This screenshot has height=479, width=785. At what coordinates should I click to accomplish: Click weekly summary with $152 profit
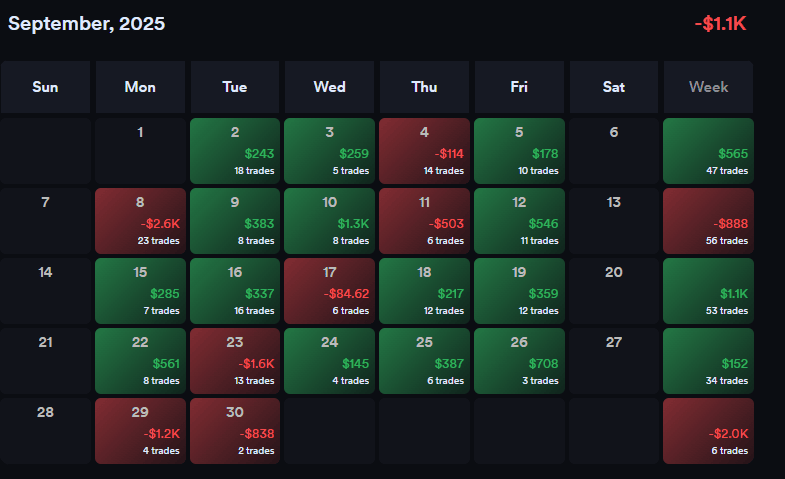pyautogui.click(x=708, y=361)
